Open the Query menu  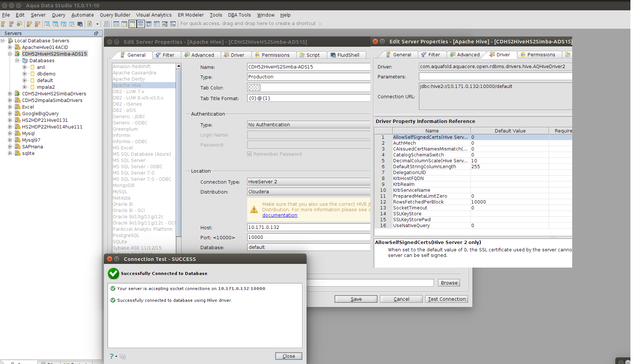[59, 15]
